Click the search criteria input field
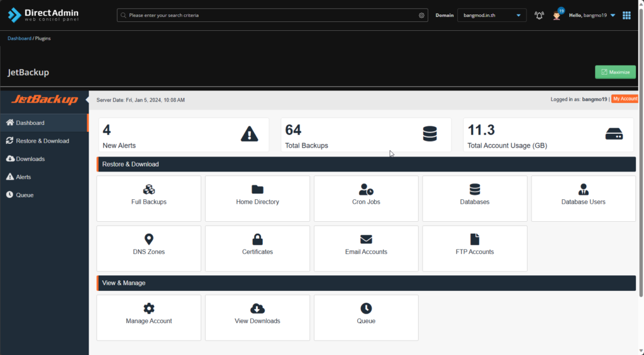 tap(272, 15)
